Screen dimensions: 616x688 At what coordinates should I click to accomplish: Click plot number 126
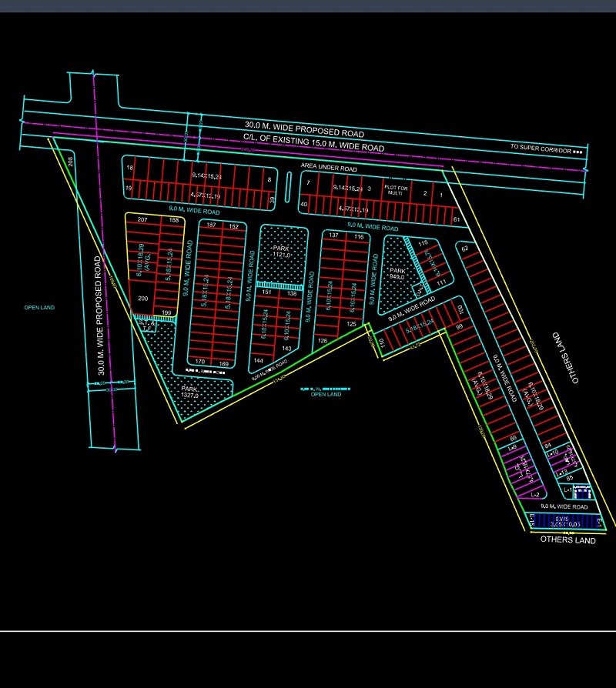[x=323, y=340]
